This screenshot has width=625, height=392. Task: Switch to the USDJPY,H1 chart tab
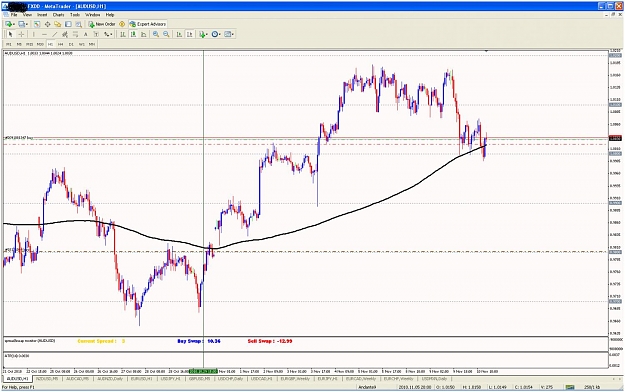pos(171,378)
